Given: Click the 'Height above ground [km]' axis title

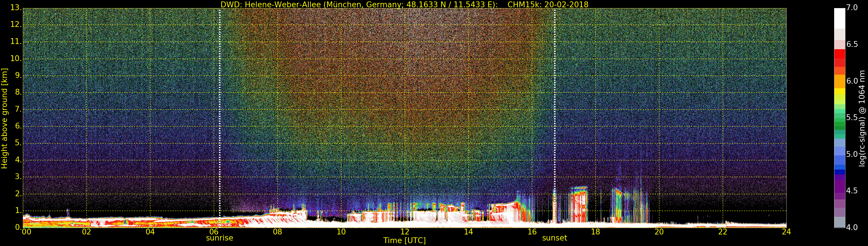Looking at the screenshot, I should click(x=4, y=118).
